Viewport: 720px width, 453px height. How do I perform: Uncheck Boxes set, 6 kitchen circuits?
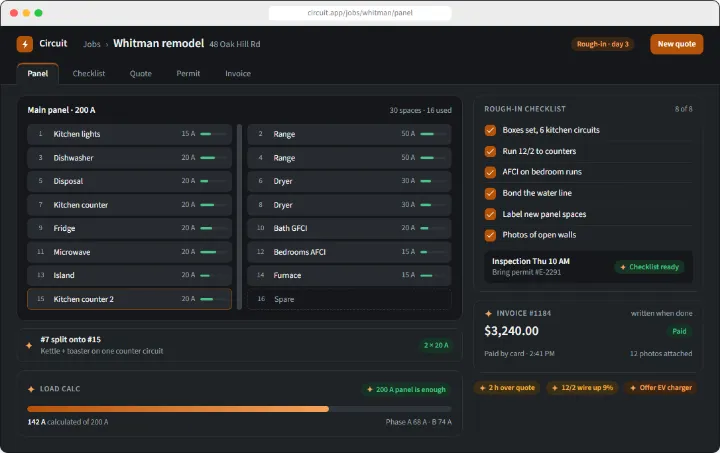(490, 130)
